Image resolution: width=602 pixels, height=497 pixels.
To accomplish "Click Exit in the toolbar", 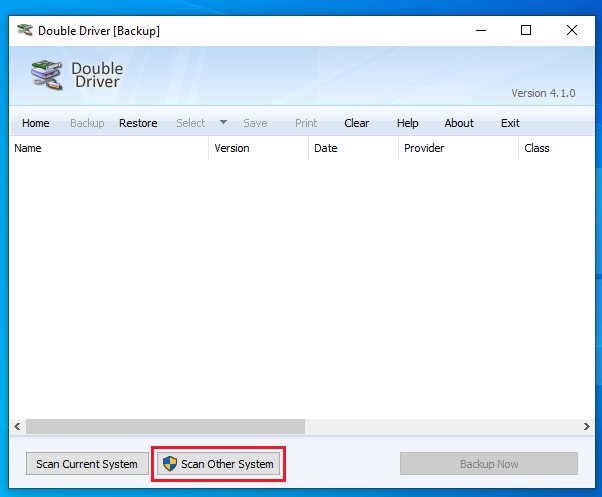I will coord(510,123).
